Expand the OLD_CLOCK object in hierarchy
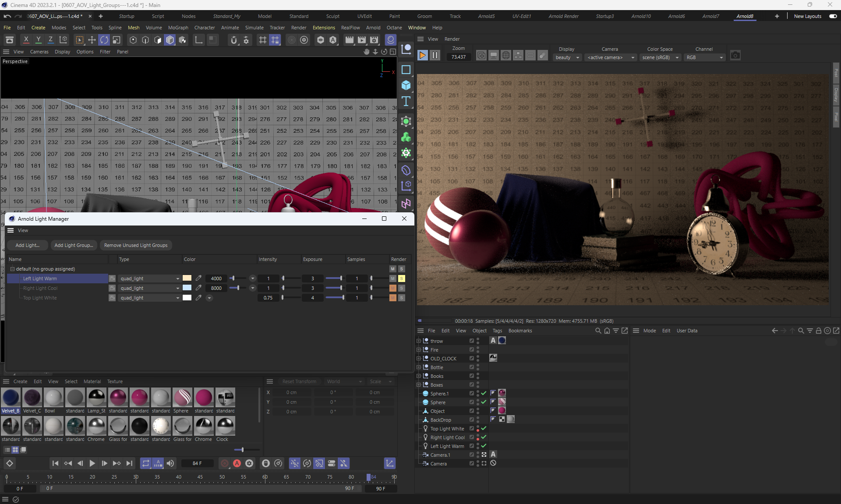 click(419, 359)
